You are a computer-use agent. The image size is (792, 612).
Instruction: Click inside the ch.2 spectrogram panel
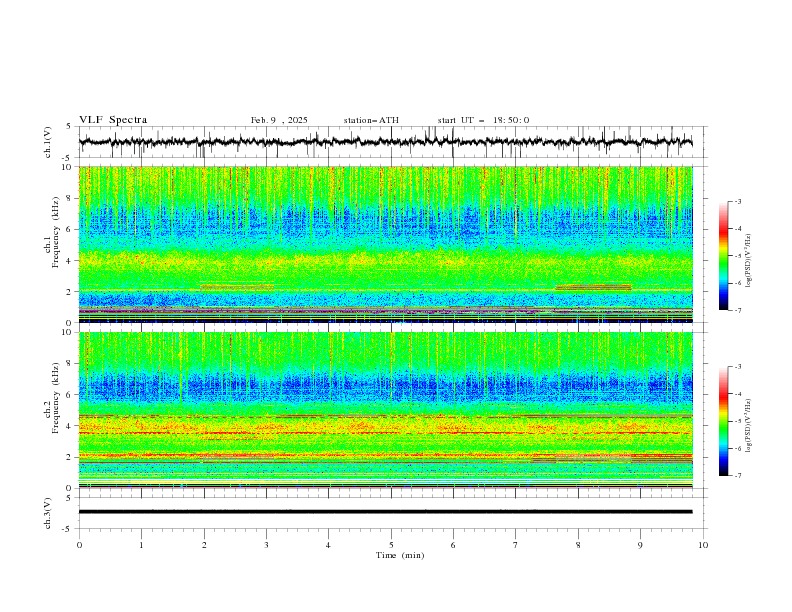pyautogui.click(x=385, y=410)
